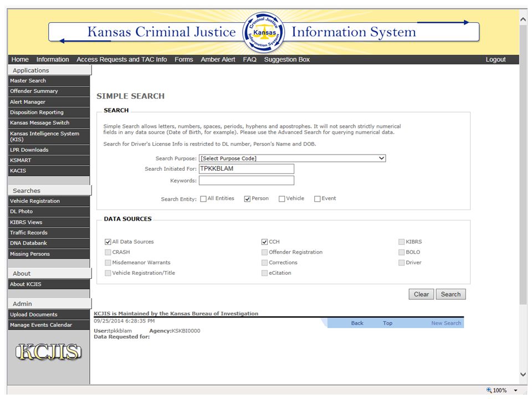Screen dimensions: 532x399
Task: Click the Back link in footer bar
Action: pos(357,323)
